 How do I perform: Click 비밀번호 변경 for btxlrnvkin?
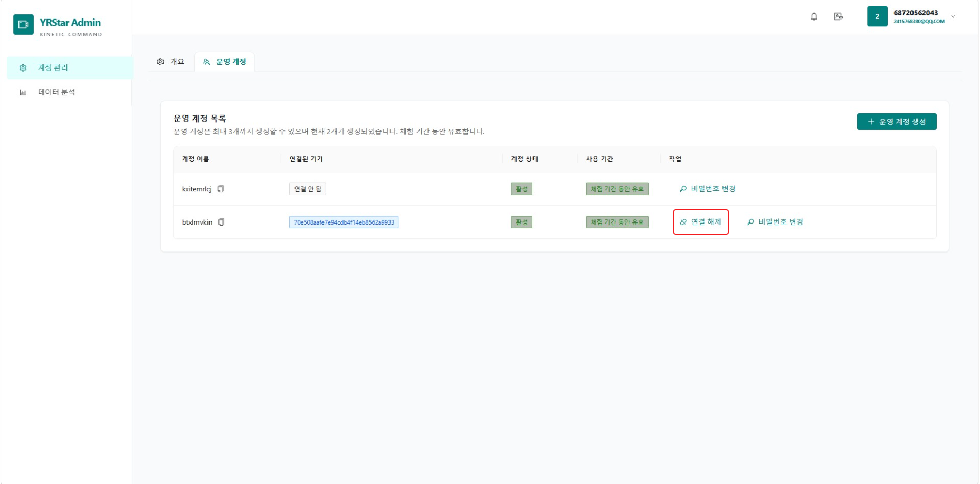point(775,222)
